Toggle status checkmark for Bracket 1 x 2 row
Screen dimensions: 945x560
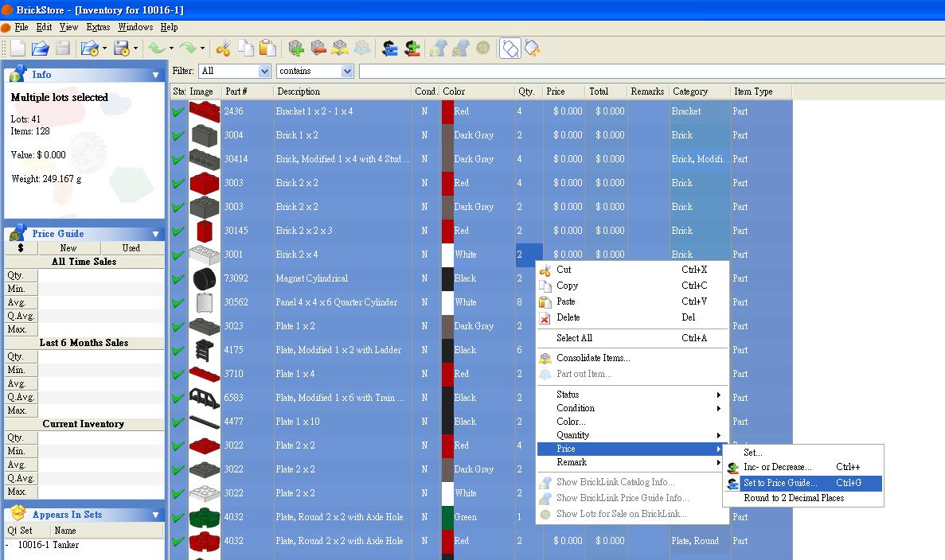tap(178, 111)
